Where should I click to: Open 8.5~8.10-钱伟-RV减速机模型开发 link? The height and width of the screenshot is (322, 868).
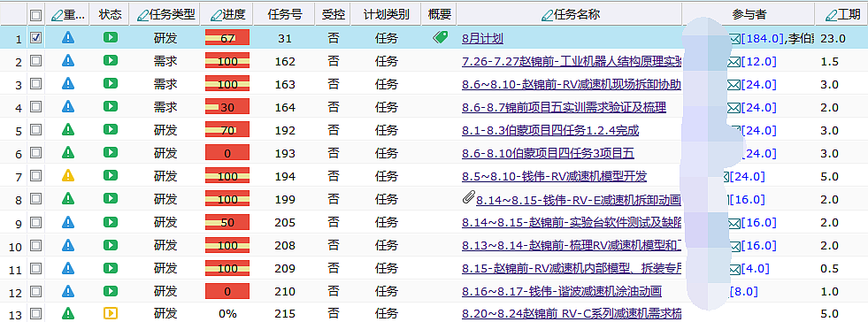point(554,177)
